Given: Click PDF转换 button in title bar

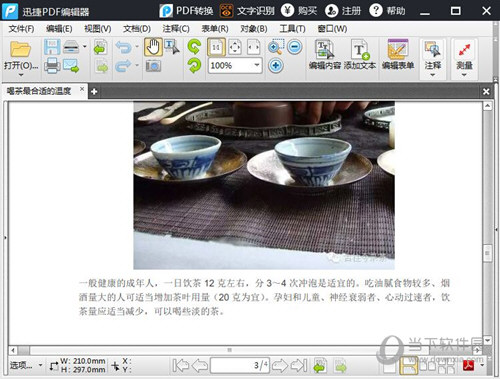Looking at the screenshot, I should (x=186, y=11).
